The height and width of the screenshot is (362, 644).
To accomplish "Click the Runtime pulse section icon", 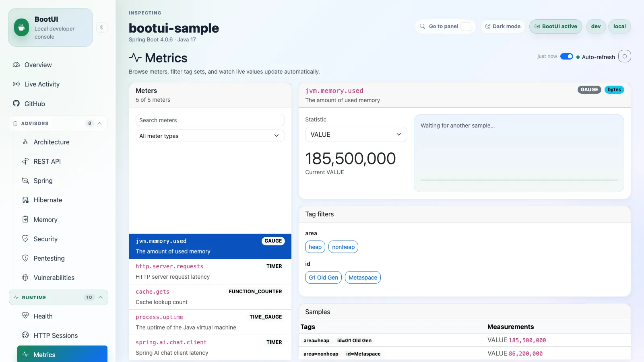I will point(16,297).
